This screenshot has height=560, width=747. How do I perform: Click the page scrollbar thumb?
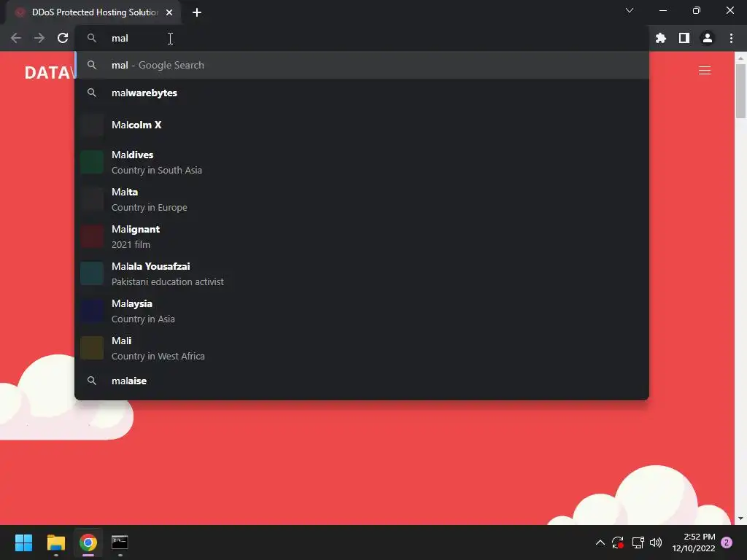740,90
